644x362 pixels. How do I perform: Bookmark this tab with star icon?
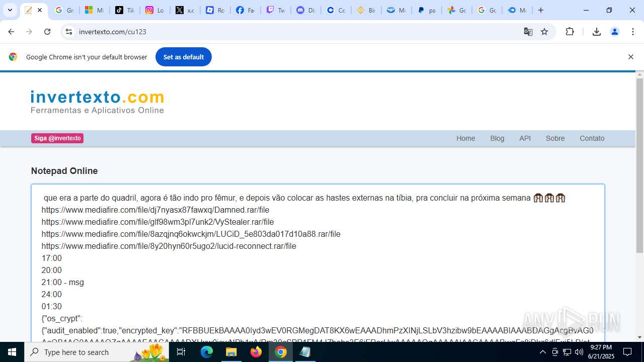click(x=544, y=32)
